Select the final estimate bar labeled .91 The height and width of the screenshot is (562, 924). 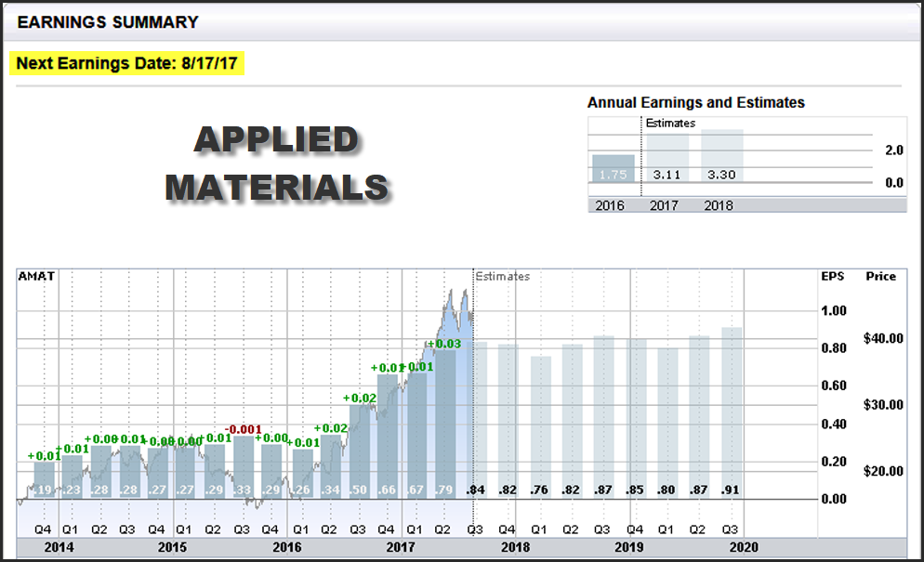pyautogui.click(x=732, y=413)
